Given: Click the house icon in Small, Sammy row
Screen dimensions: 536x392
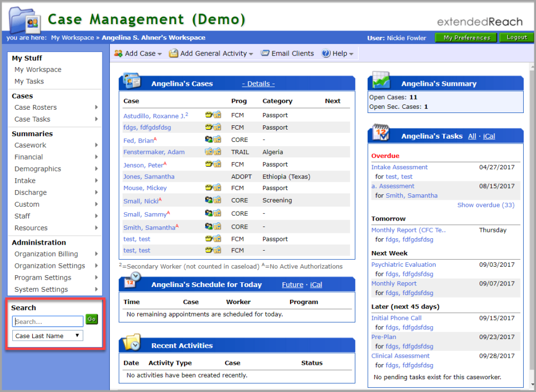Looking at the screenshot, I should [x=217, y=213].
